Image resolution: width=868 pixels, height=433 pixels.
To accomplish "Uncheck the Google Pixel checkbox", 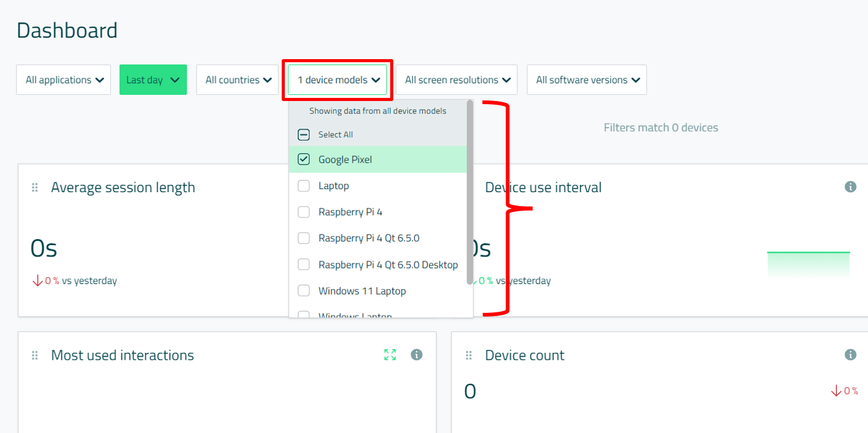I will [x=303, y=160].
